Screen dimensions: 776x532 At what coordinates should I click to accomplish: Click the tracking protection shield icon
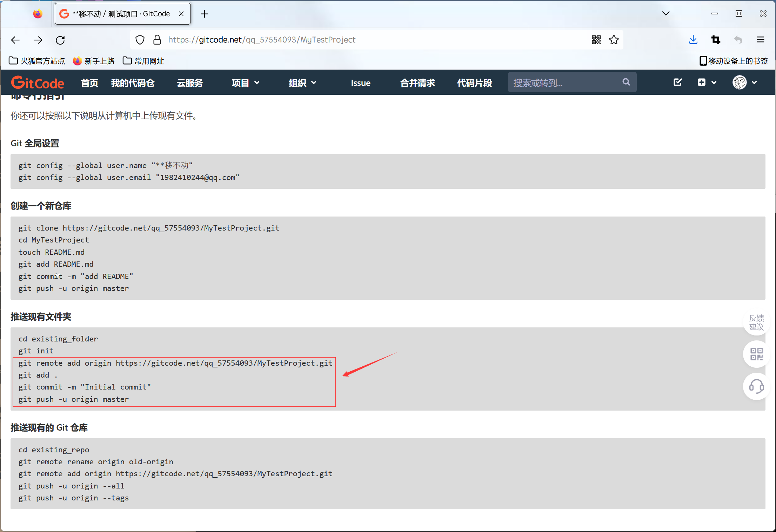point(140,40)
